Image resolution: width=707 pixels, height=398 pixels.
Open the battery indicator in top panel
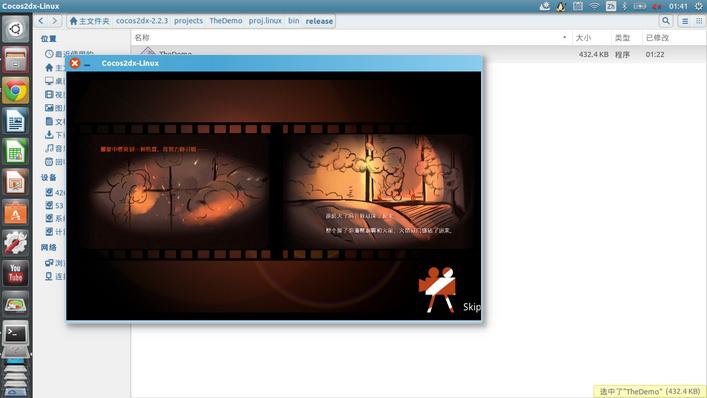640,6
